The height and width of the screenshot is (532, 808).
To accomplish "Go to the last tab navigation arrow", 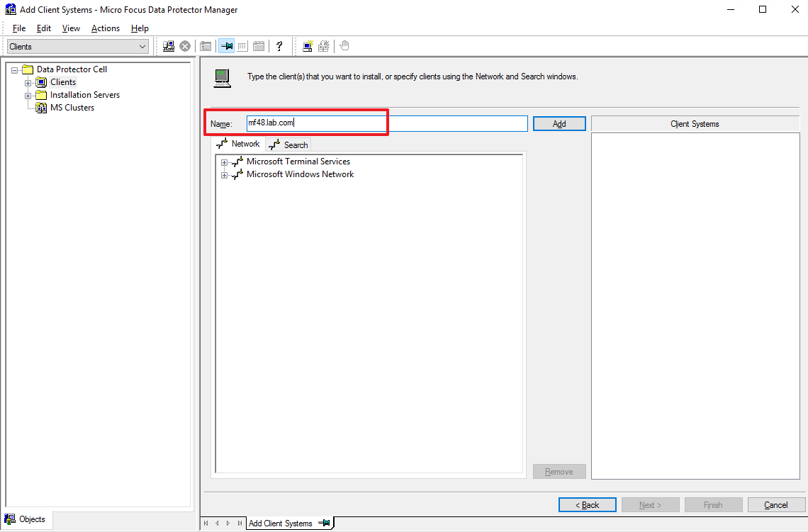I will point(240,523).
